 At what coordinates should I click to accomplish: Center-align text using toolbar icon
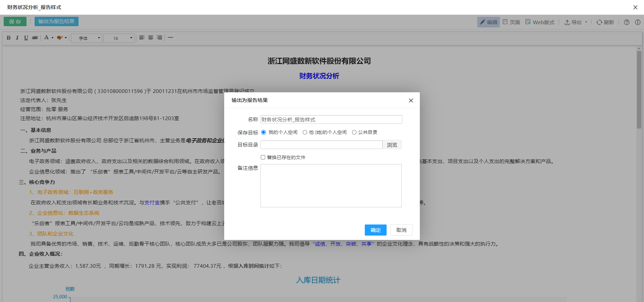click(151, 38)
